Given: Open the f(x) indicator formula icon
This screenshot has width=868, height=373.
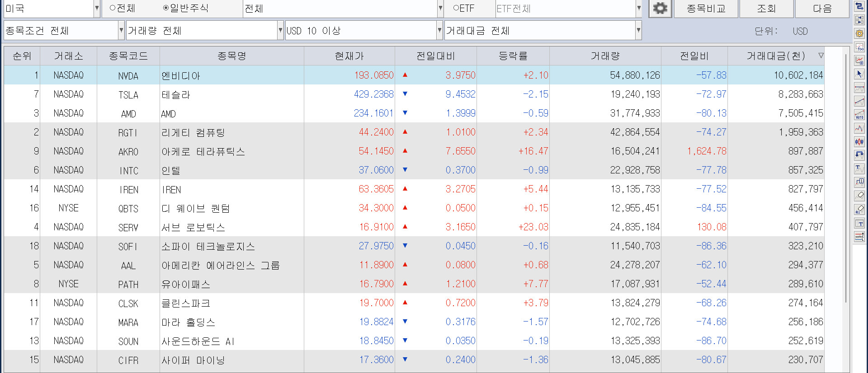Looking at the screenshot, I should click(859, 47).
